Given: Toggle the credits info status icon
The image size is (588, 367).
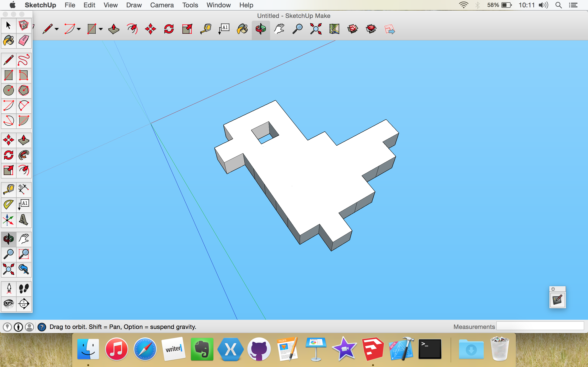Looking at the screenshot, I should [18, 327].
